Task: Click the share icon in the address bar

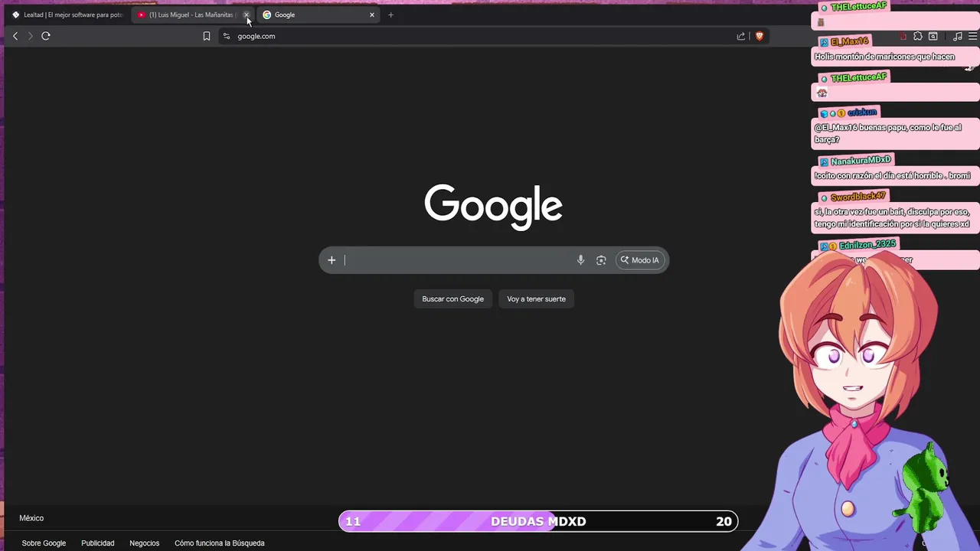Action: point(740,36)
